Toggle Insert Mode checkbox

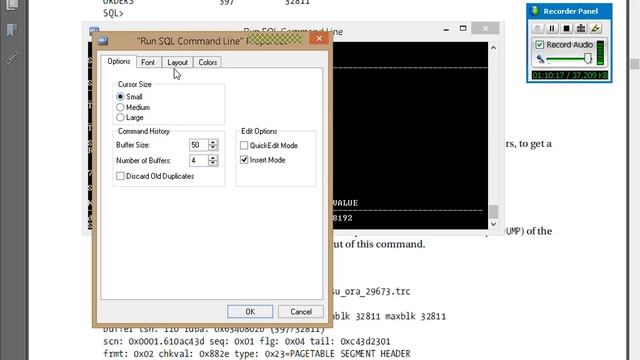tap(244, 160)
